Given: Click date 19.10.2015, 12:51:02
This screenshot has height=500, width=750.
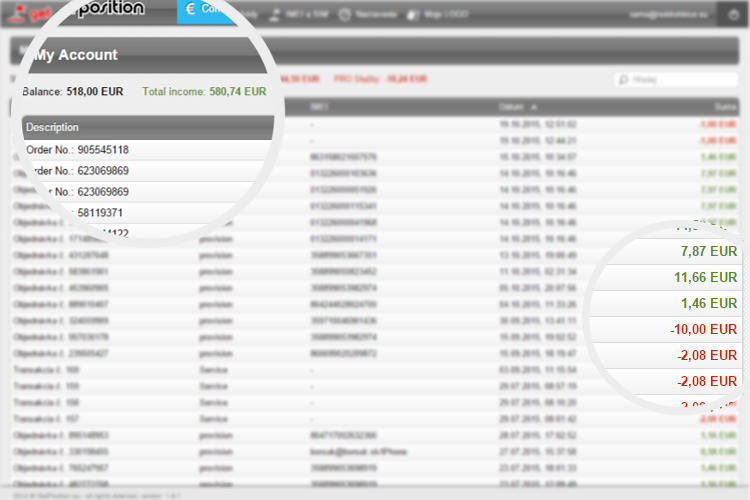Looking at the screenshot, I should pyautogui.click(x=538, y=124).
